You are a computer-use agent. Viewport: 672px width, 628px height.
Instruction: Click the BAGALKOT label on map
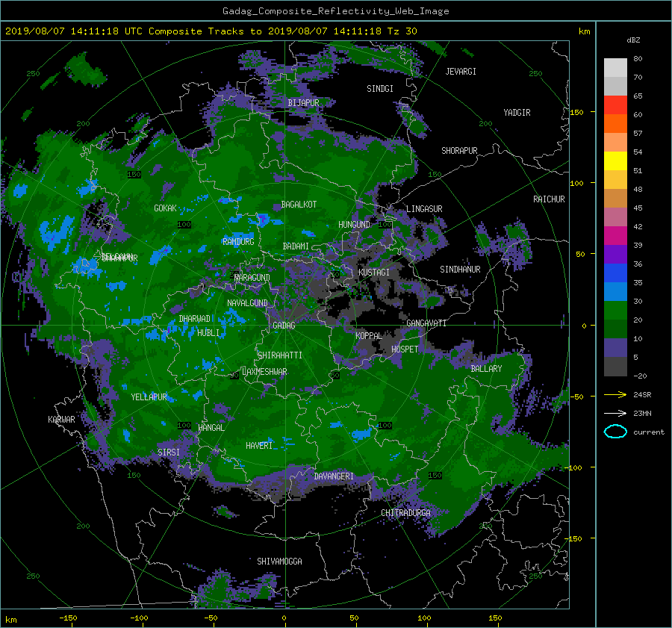[x=299, y=205]
